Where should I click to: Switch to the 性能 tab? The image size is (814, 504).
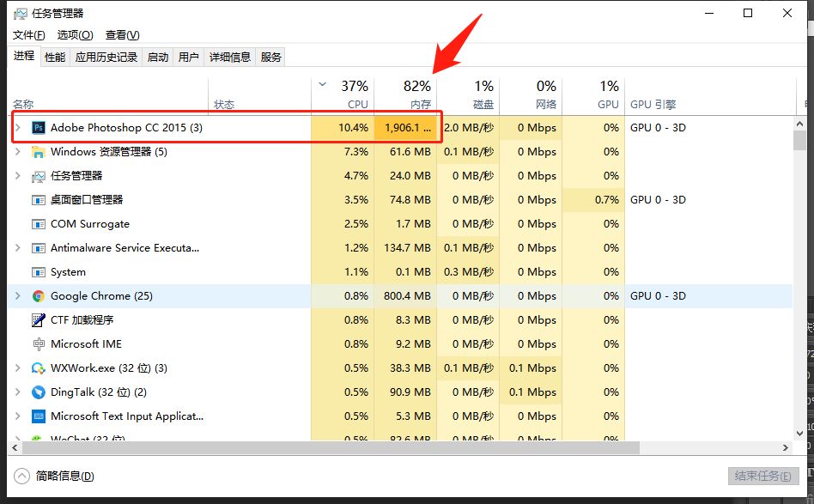[x=55, y=57]
